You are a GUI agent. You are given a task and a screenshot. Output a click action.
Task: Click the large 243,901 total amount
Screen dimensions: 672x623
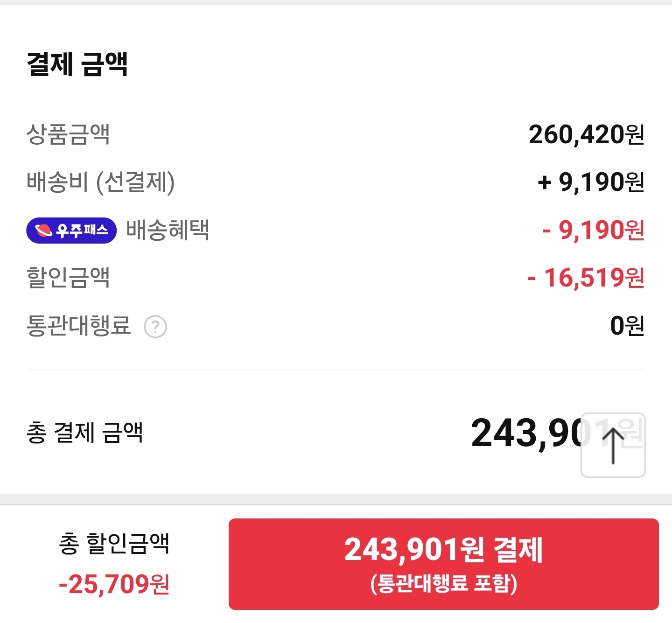(527, 434)
